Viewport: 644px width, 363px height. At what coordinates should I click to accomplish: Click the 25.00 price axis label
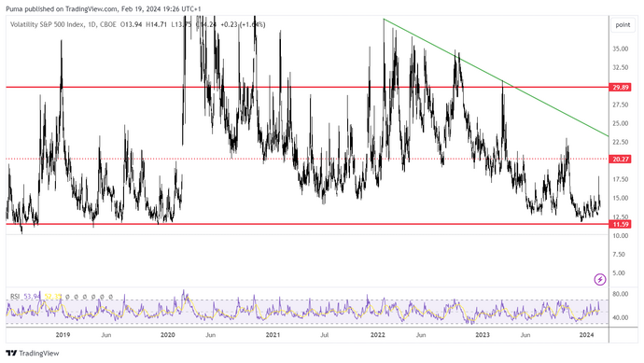(x=620, y=123)
